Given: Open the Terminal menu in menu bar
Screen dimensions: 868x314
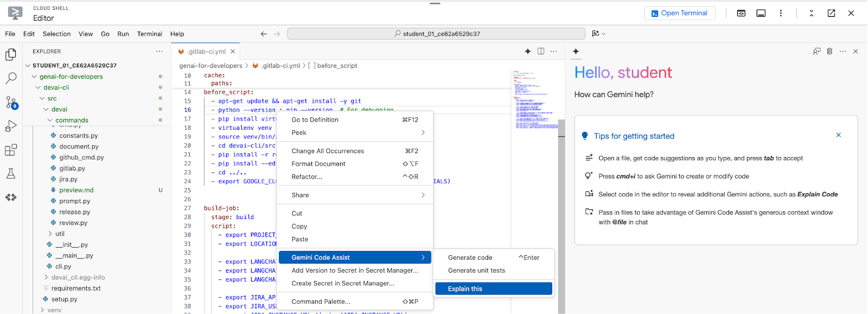Looking at the screenshot, I should pyautogui.click(x=149, y=34).
